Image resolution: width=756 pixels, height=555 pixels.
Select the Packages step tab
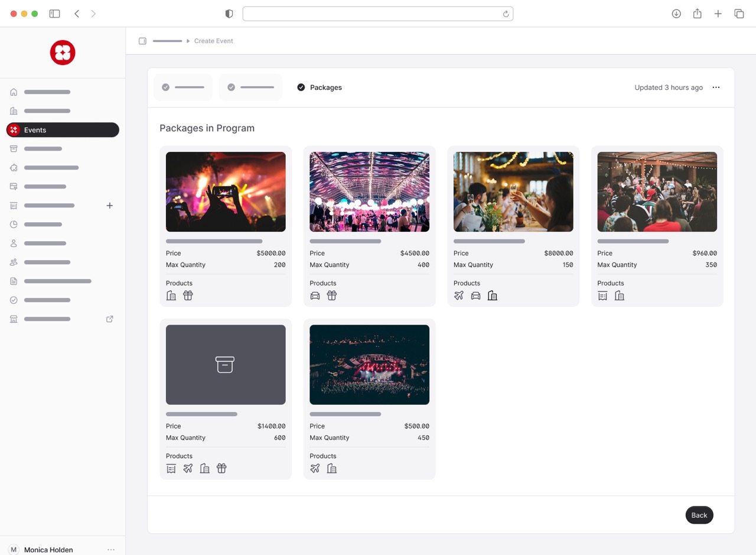click(x=320, y=87)
